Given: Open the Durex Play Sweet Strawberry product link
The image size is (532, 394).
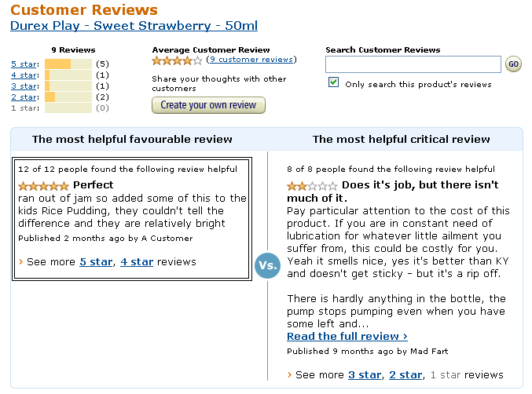Looking at the screenshot, I should click(x=134, y=26).
